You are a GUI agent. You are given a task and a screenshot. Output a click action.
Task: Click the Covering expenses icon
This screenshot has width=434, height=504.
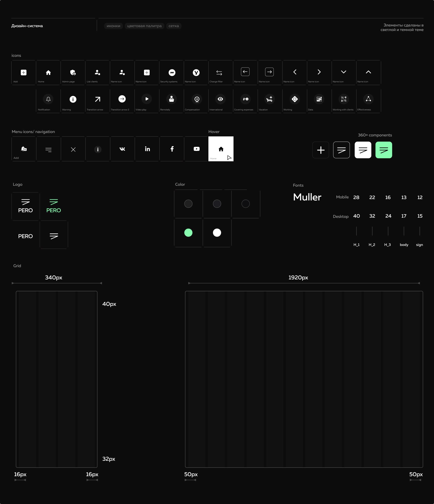click(245, 99)
